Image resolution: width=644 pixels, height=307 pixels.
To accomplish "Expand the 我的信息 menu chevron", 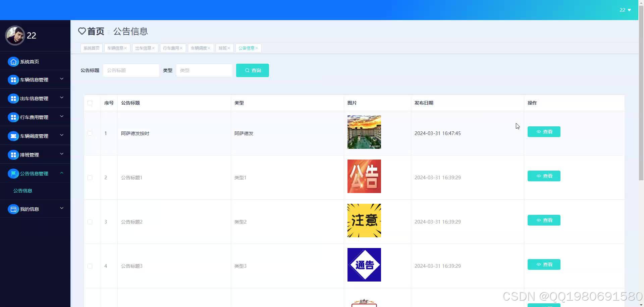I will pyautogui.click(x=62, y=208).
